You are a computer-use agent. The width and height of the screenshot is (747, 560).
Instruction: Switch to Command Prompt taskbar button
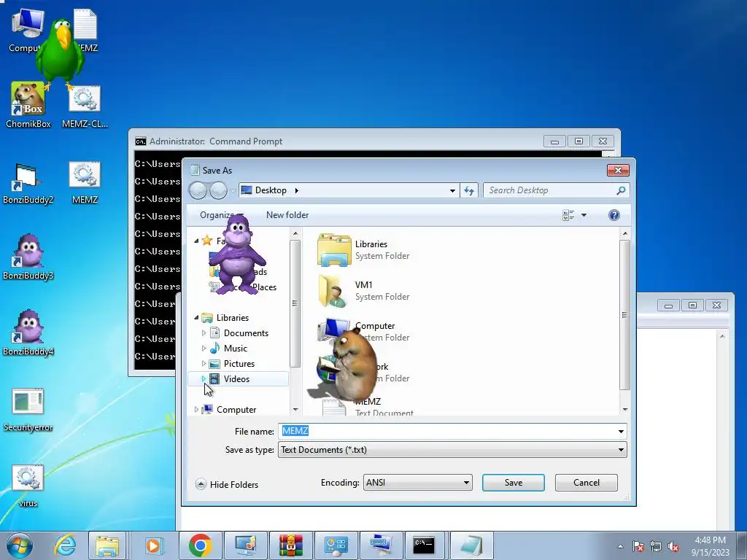click(424, 545)
